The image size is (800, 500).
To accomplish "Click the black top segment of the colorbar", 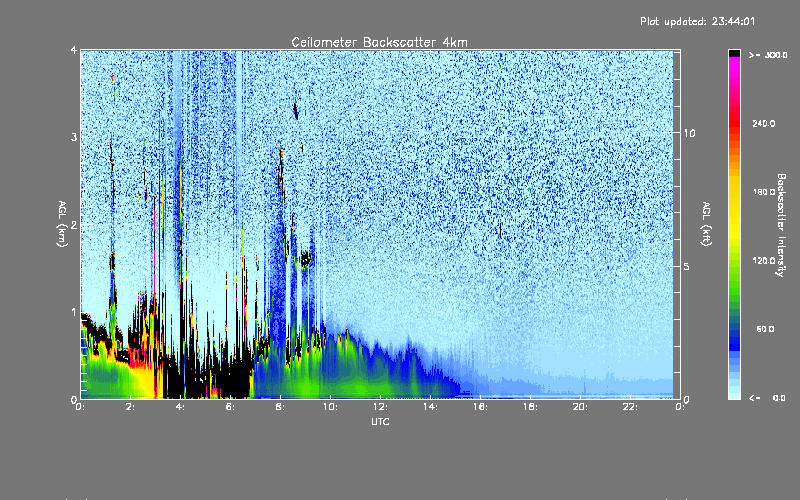I will pos(734,53).
